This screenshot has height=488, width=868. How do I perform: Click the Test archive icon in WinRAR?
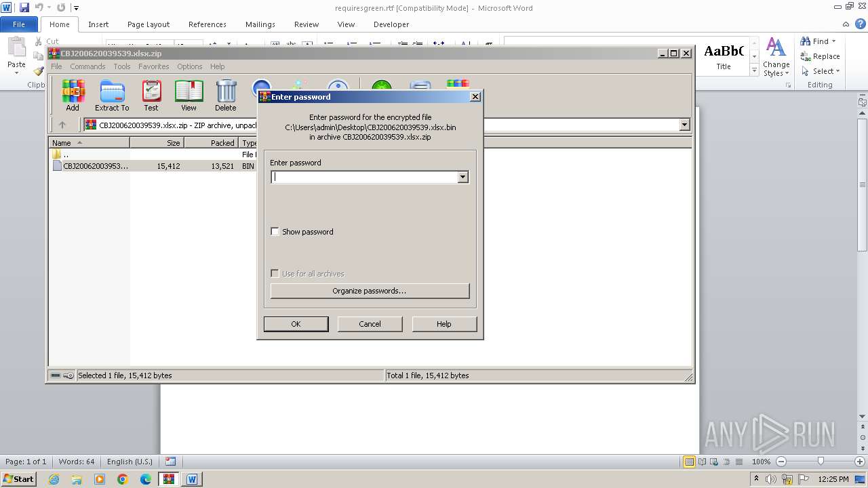coord(151,96)
